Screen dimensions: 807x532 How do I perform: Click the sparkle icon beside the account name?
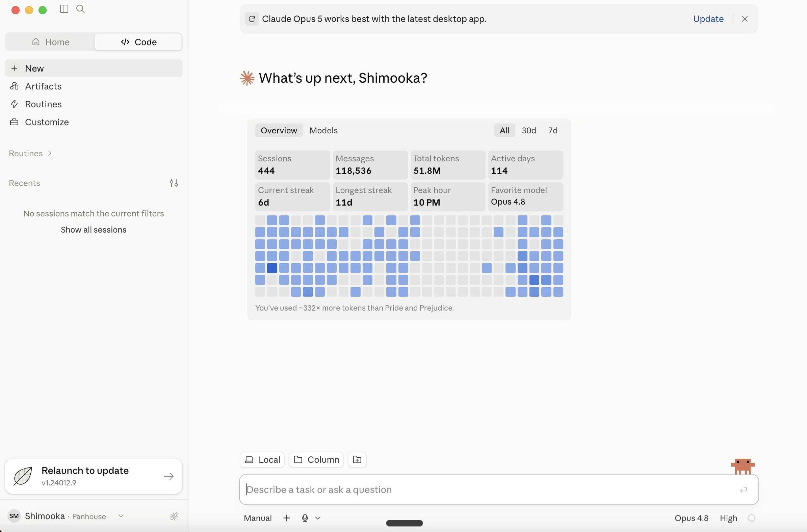(174, 516)
